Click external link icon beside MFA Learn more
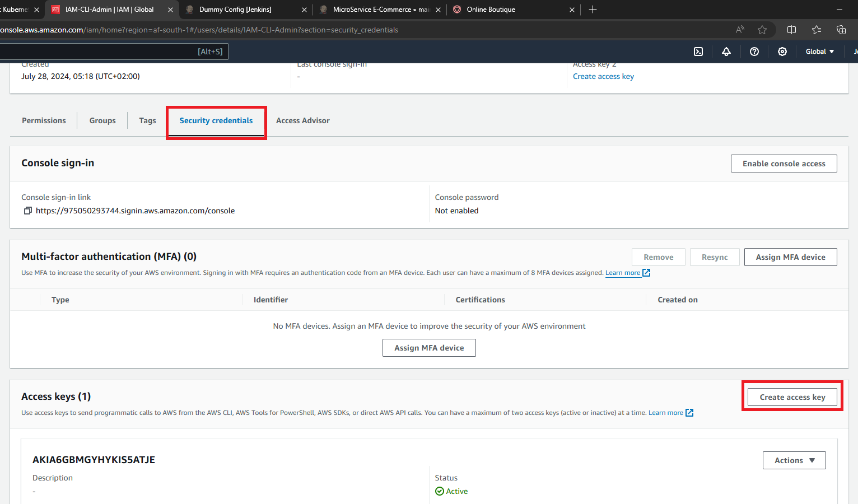 [646, 273]
